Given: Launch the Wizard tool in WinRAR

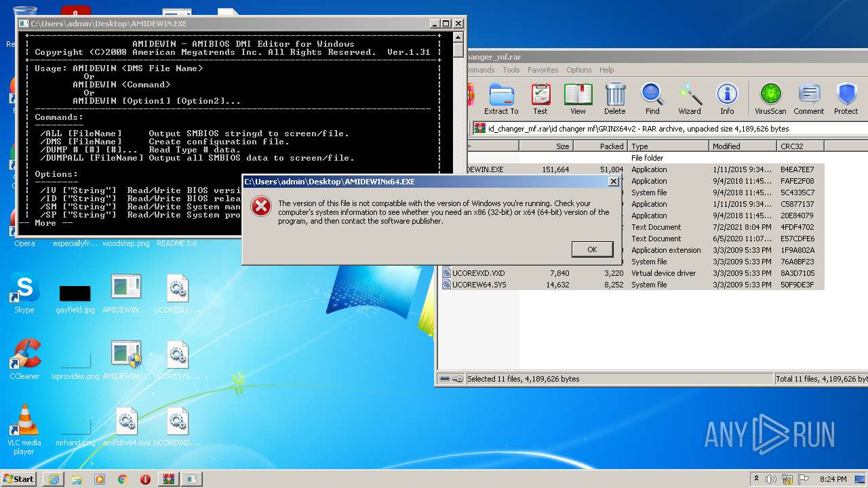Looking at the screenshot, I should 690,99.
